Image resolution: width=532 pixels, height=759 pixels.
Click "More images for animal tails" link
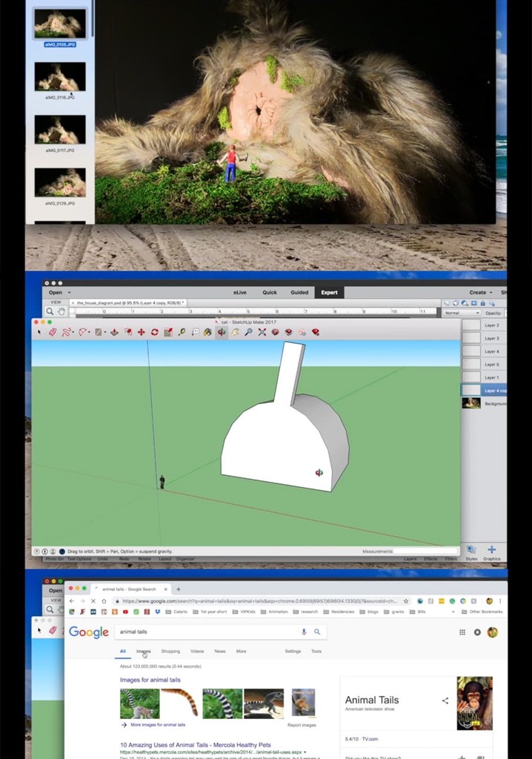coord(157,725)
